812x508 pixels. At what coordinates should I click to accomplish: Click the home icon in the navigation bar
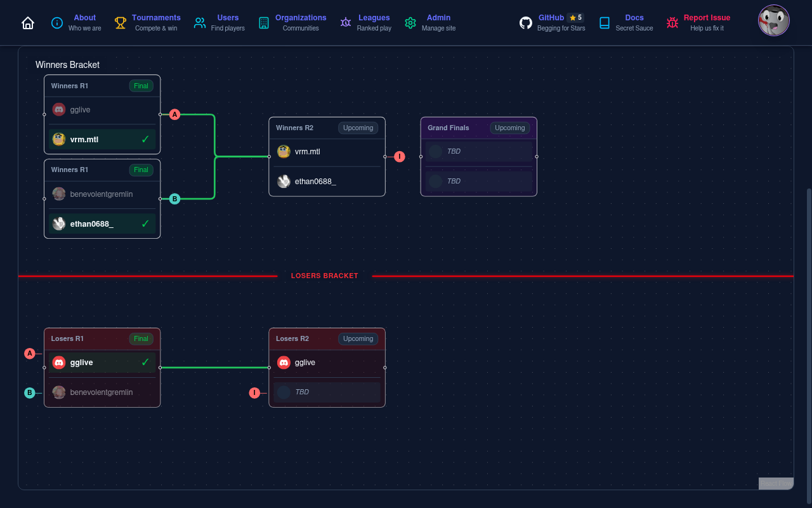(x=28, y=22)
